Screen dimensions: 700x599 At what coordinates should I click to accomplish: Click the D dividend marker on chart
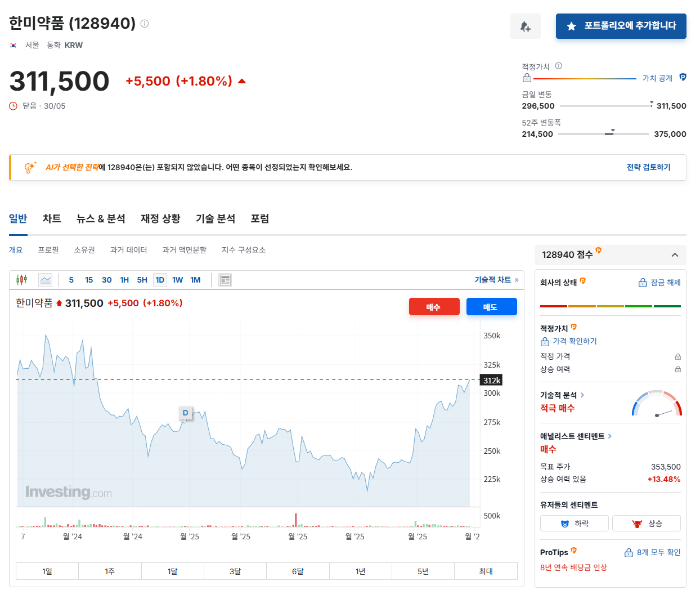185,413
